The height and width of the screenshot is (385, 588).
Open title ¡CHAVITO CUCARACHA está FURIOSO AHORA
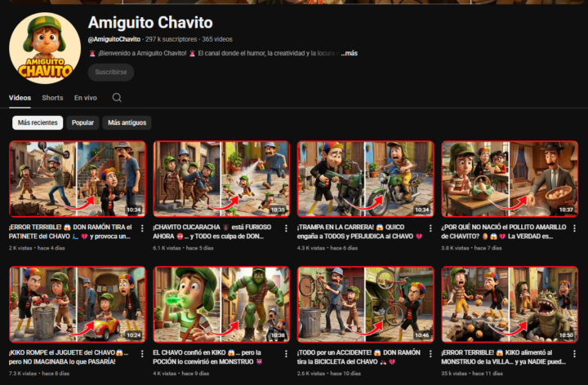[x=212, y=232]
